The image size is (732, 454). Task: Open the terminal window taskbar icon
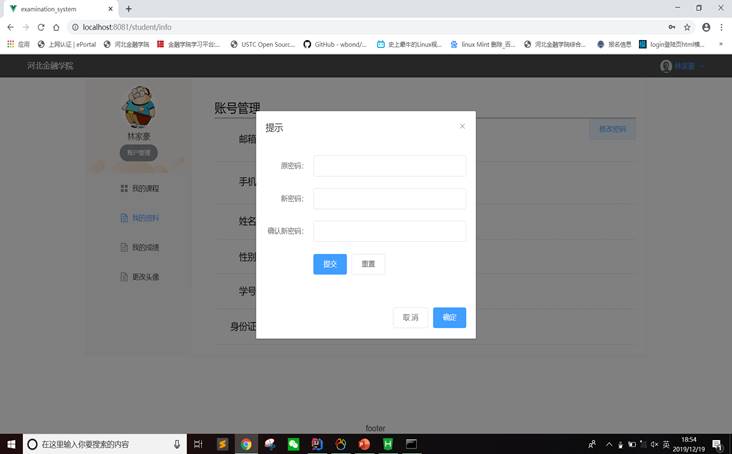pos(411,444)
